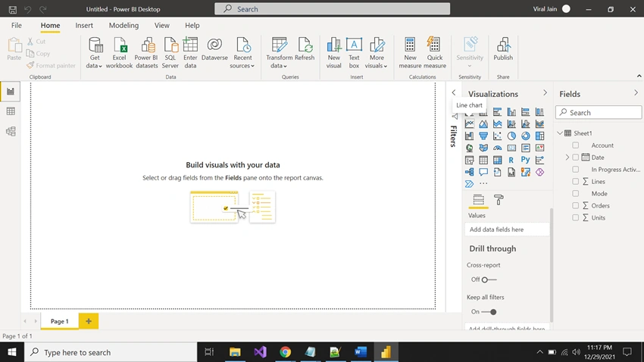Select the Units field checkbox
Screen dimensions: 644x362
(575, 217)
